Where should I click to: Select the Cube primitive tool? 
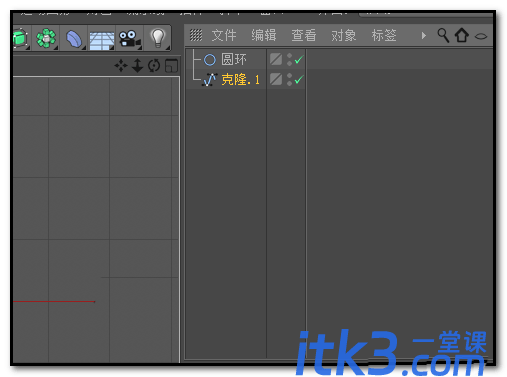(21, 38)
